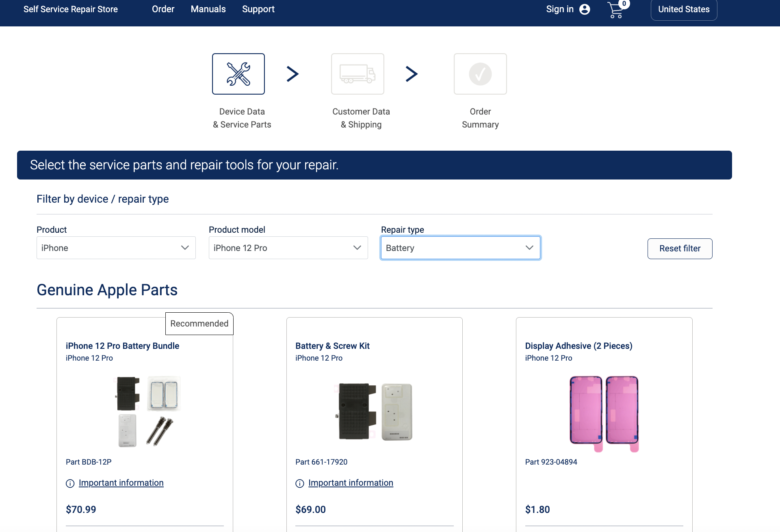Image resolution: width=780 pixels, height=532 pixels.
Task: Click the delivery truck shipping step icon
Action: (357, 74)
